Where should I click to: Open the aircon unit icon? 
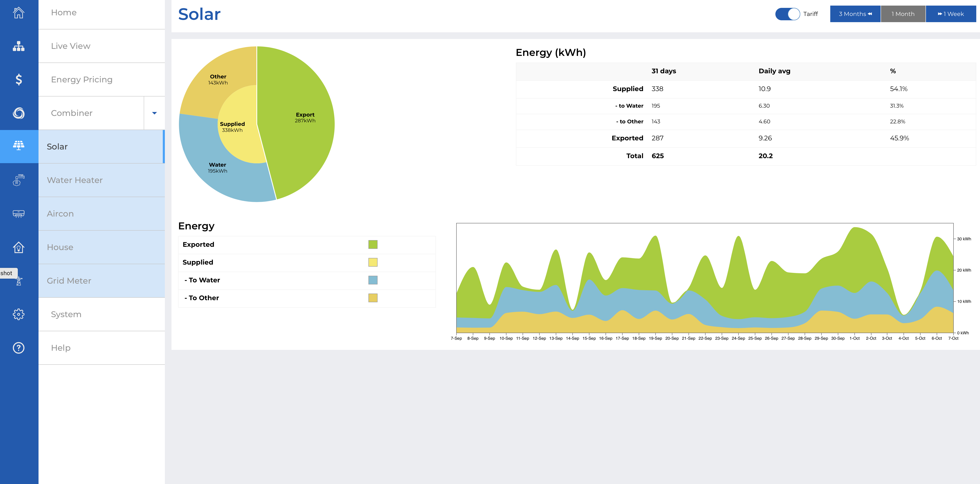pos(19,214)
